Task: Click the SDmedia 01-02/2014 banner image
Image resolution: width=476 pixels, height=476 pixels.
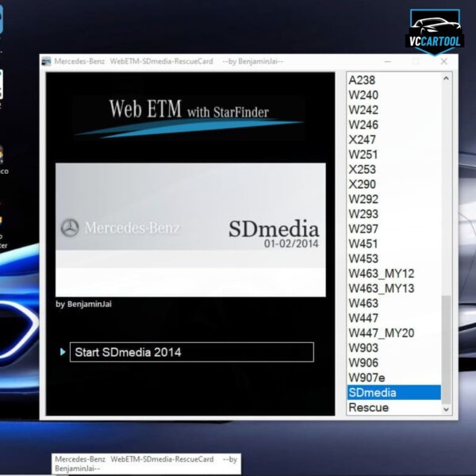Action: (x=190, y=230)
